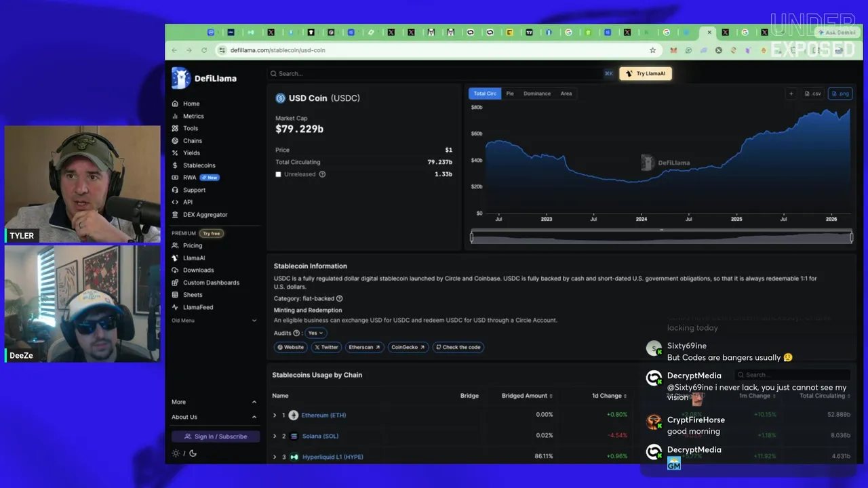Viewport: 868px width, 488px height.
Task: Expand the Solana (SOL) row
Action: [x=275, y=436]
